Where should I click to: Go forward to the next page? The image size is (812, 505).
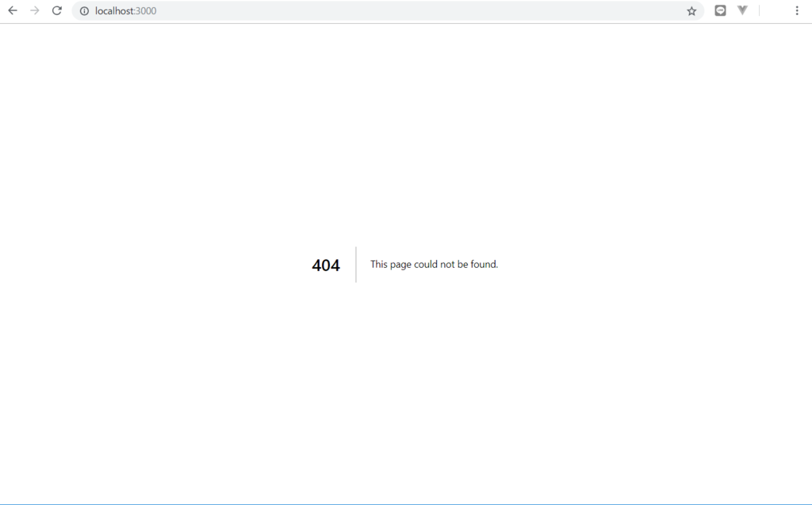(35, 10)
